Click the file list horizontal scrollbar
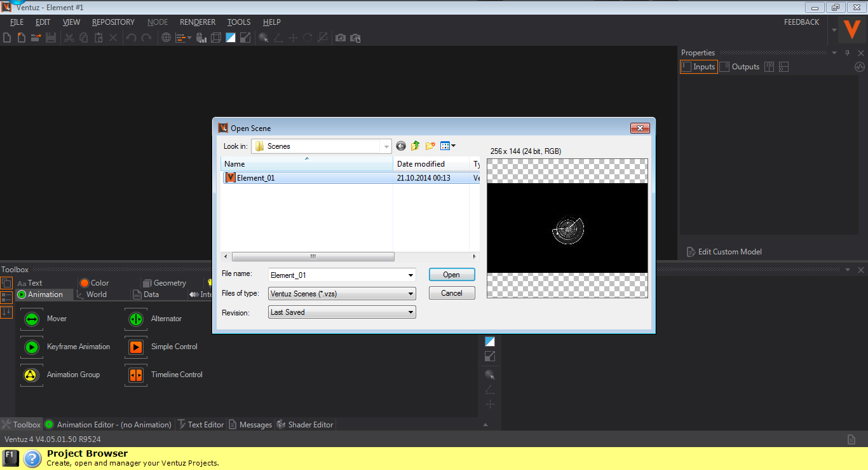This screenshot has width=868, height=470. click(313, 257)
